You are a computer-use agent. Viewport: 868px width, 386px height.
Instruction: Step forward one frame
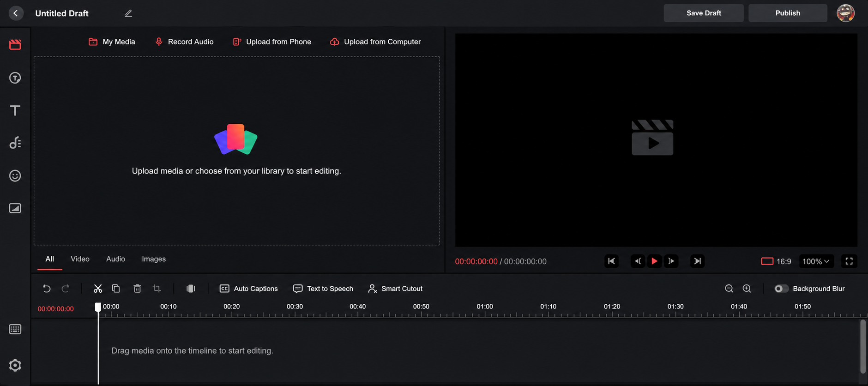click(x=671, y=261)
